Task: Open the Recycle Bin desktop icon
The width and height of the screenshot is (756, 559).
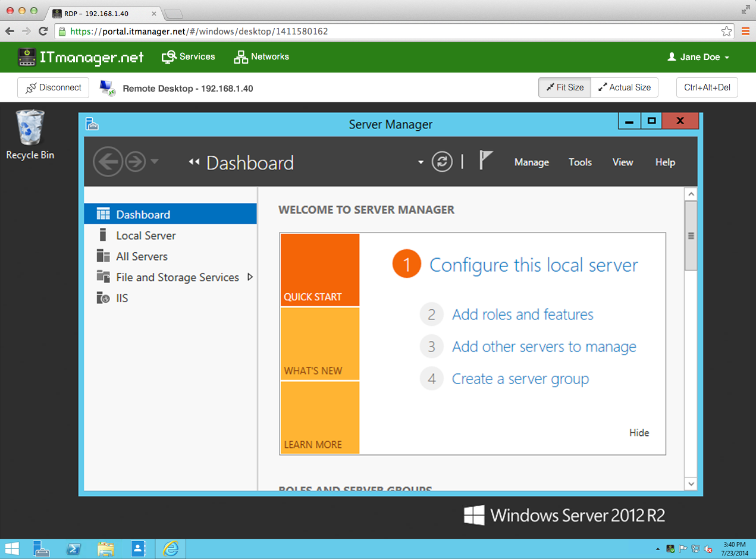Action: [30, 134]
